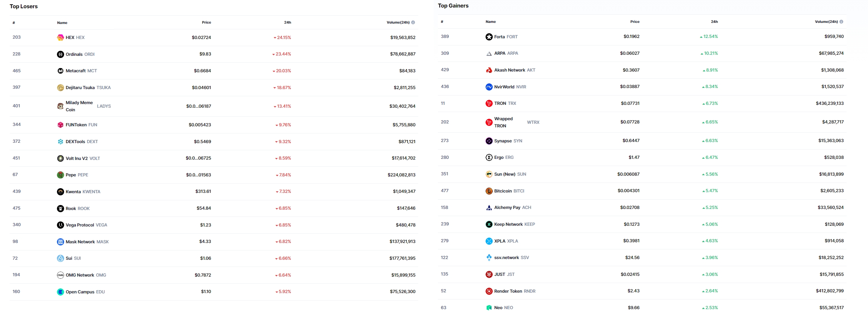Open the Milady Meme Coin link

tap(79, 106)
